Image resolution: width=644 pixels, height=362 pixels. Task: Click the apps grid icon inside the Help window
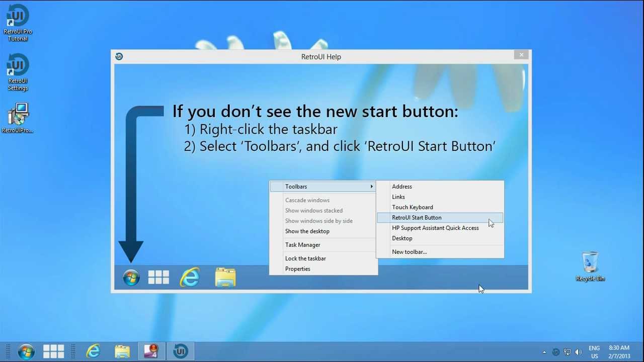point(158,278)
